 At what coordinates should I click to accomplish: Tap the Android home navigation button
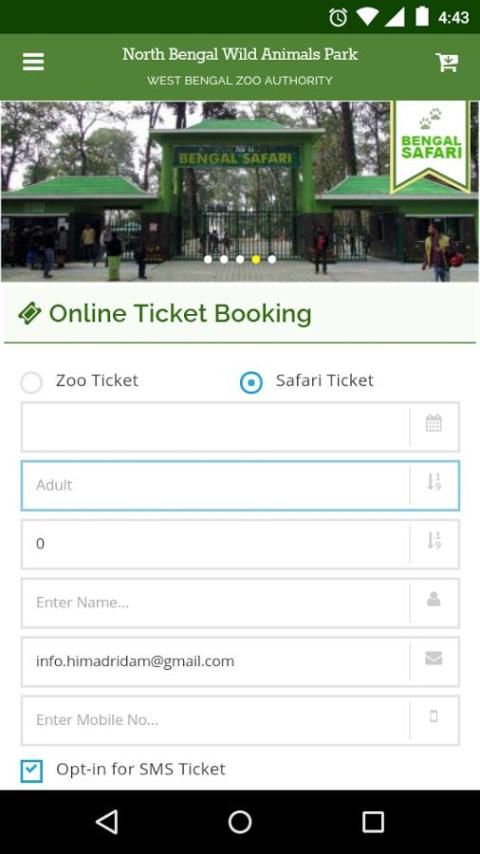[x=240, y=822]
